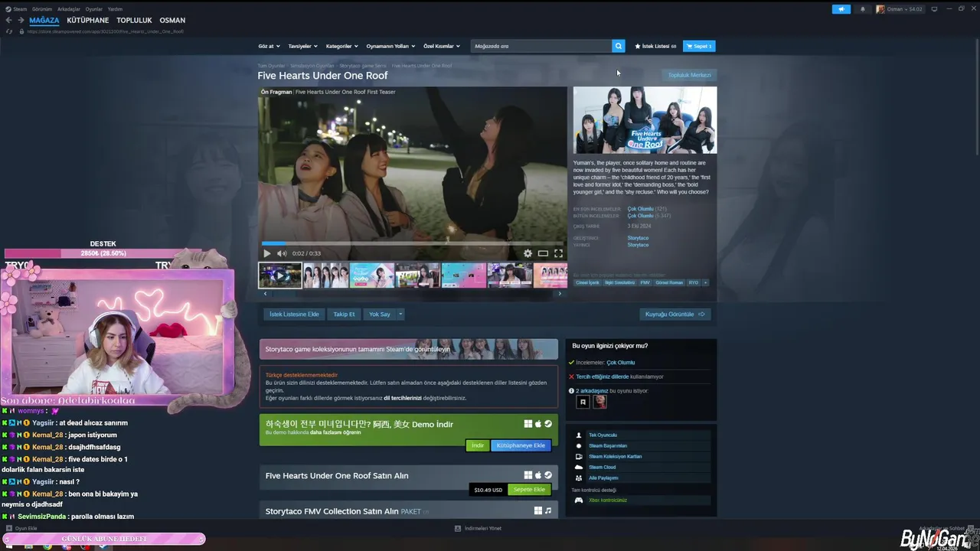Click İstek Listesine Ekle button

(x=294, y=314)
